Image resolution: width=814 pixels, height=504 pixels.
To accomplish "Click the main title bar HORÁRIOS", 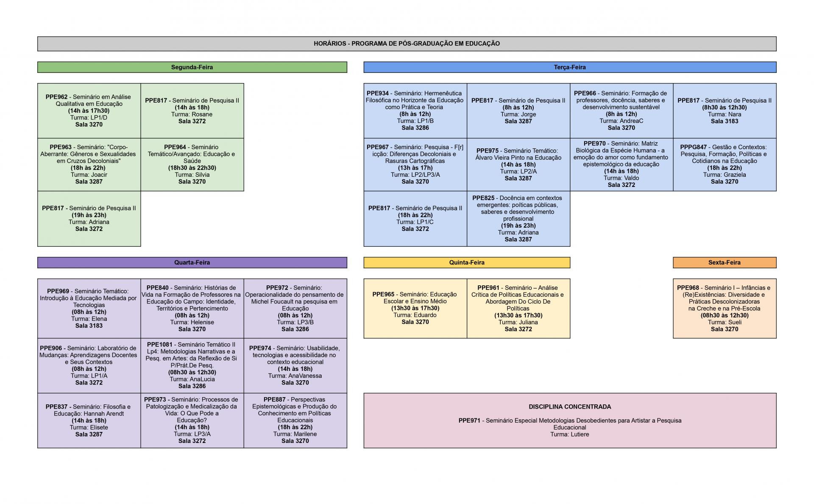I will (x=407, y=44).
